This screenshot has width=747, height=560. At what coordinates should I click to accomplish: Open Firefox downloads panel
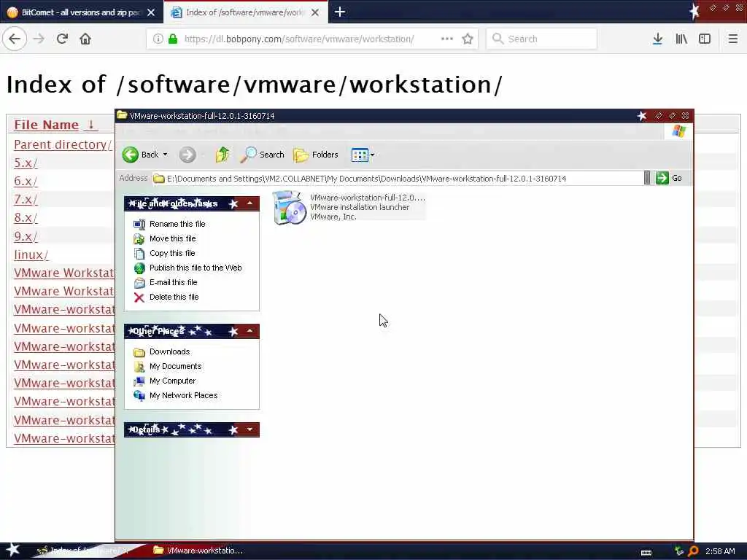[657, 39]
